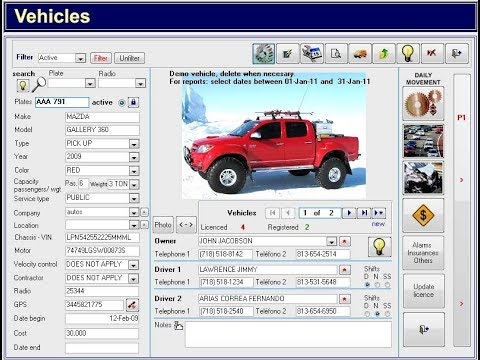Jump to last vehicle record
Viewport: 480px width, 360px height.
(364, 213)
